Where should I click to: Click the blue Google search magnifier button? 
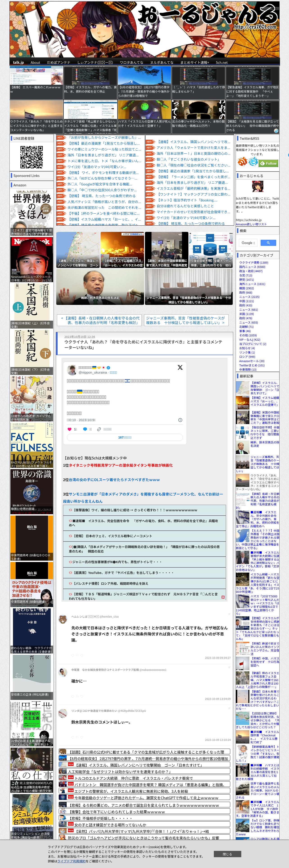tap(268, 243)
